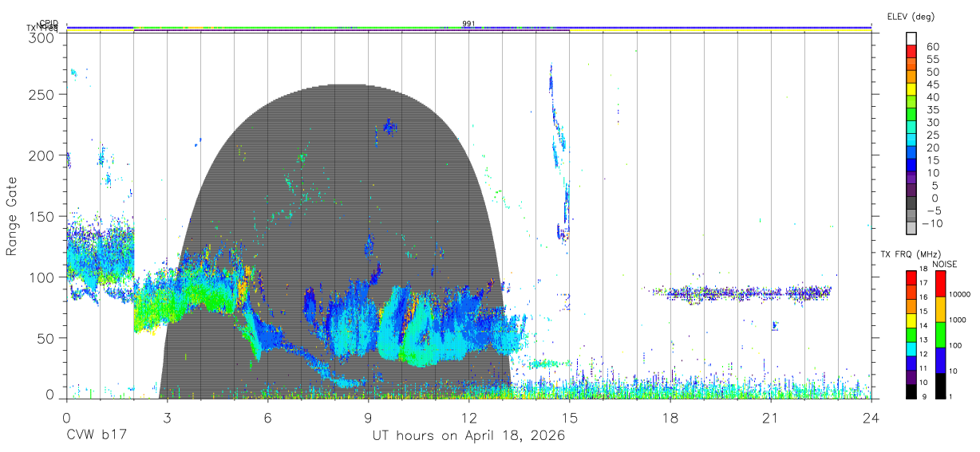Image resolution: width=980 pixels, height=452 pixels.
Task: Click NOISE scale value '1' at bottom
Action: [x=950, y=396]
